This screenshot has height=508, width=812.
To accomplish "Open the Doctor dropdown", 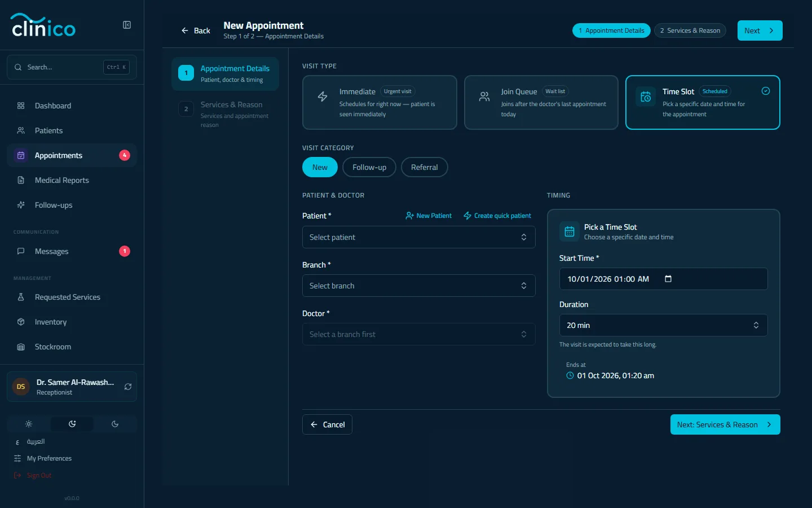I will pos(418,334).
